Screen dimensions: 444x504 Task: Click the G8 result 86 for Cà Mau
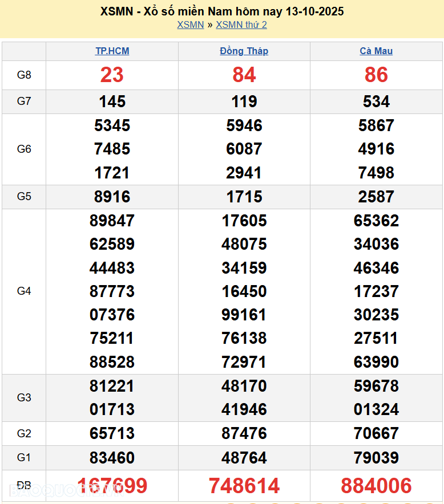click(x=376, y=75)
